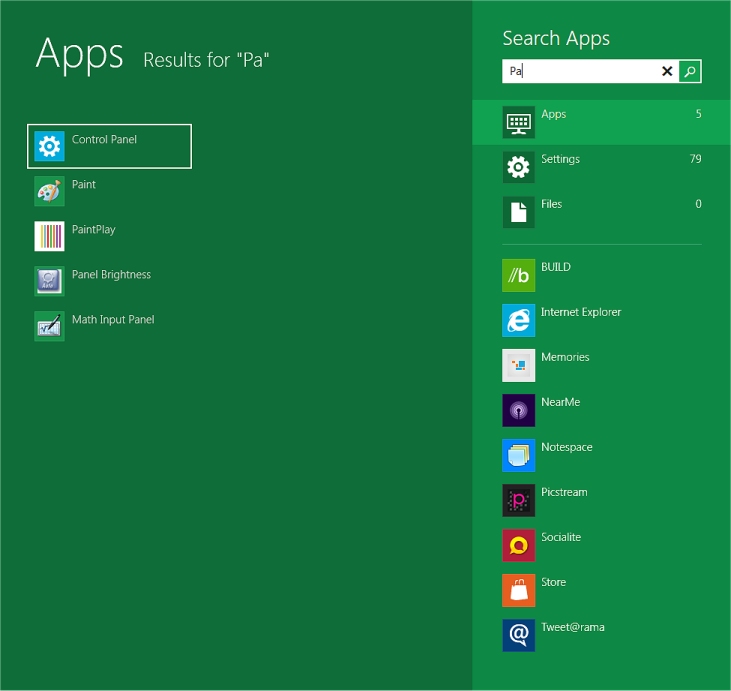The height and width of the screenshot is (691, 731).
Task: Search within the Picstream app icon
Action: click(x=518, y=500)
